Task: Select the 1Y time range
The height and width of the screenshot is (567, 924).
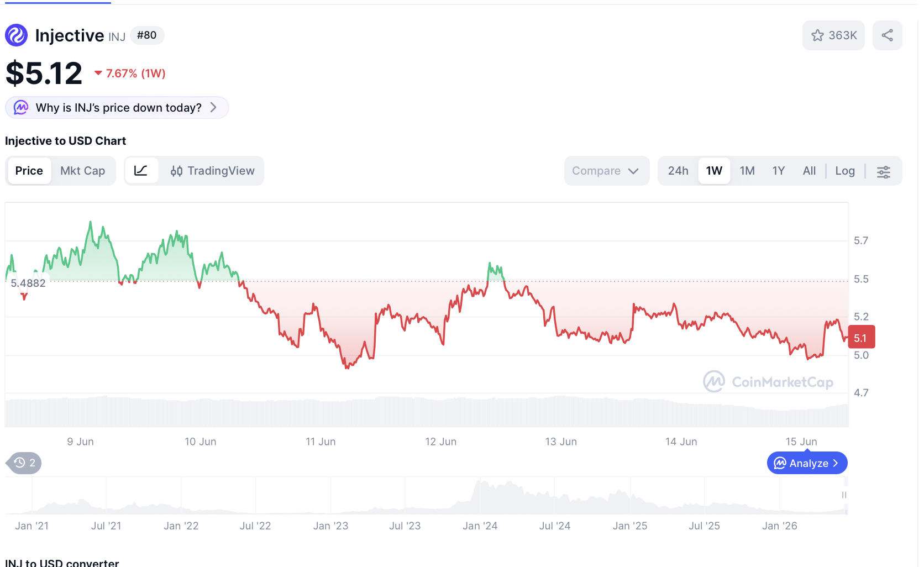Action: [779, 171]
